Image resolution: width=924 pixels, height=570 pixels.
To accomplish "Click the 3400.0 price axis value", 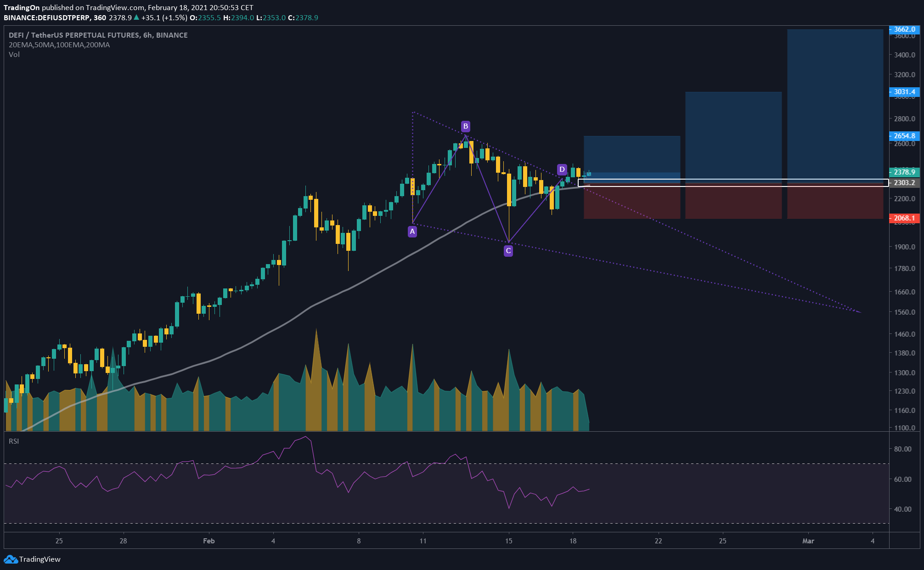I will click(905, 55).
